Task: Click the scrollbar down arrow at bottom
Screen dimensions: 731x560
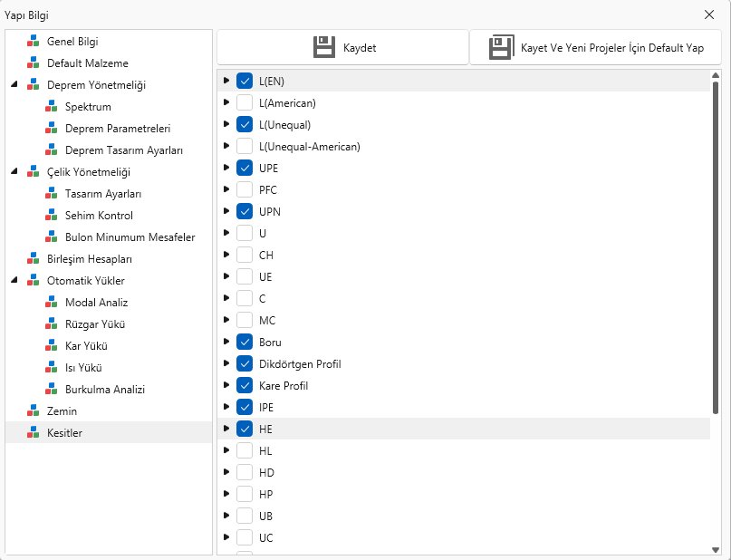Action: point(717,548)
